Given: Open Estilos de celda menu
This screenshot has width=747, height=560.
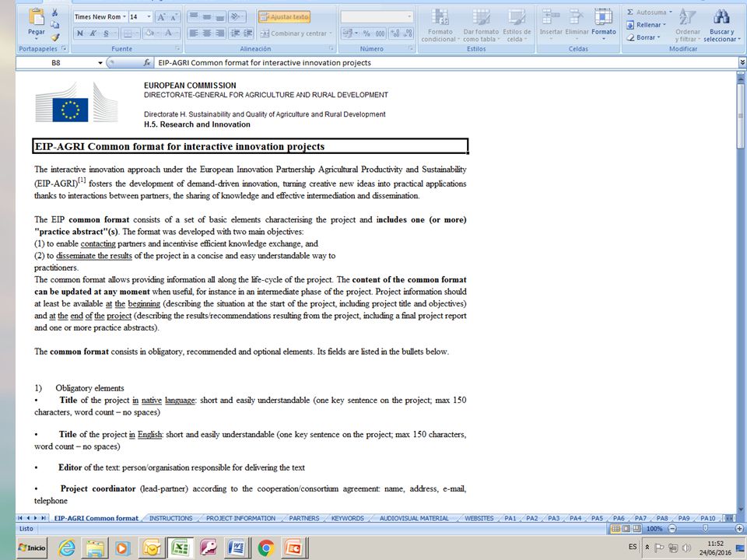Looking at the screenshot, I should coord(517,25).
